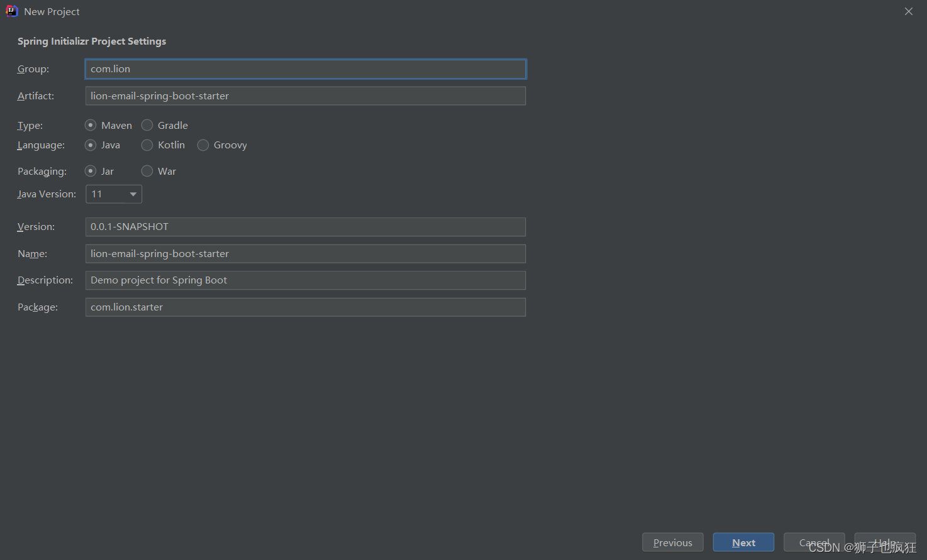Focus the Group input field

coord(306,69)
